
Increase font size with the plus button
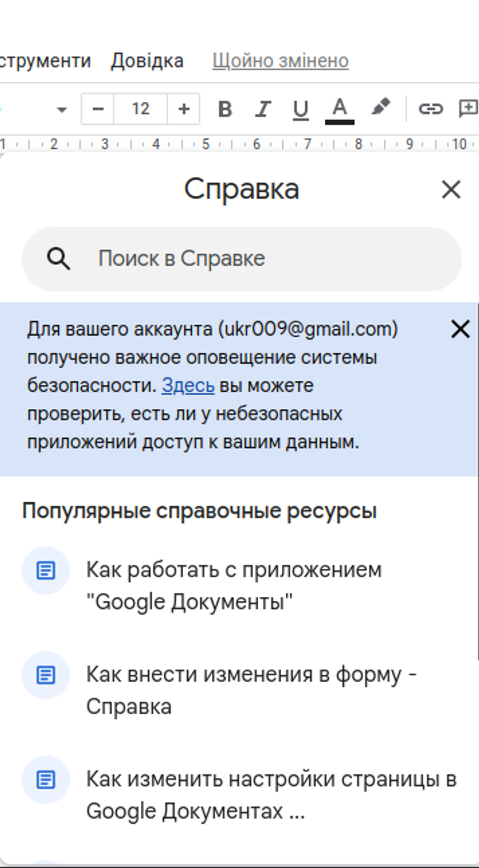pyautogui.click(x=184, y=109)
